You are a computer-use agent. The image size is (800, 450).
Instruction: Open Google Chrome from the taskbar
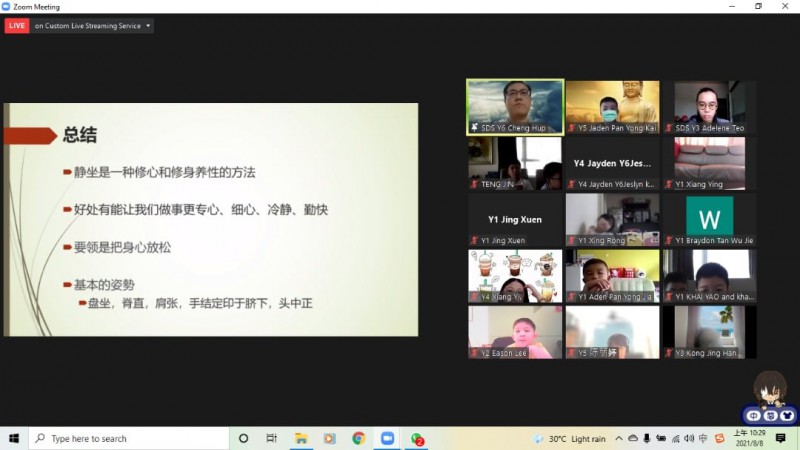(x=358, y=438)
